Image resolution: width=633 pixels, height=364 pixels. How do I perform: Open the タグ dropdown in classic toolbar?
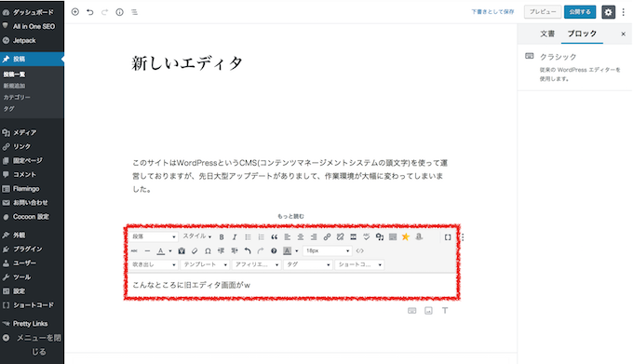(x=307, y=264)
